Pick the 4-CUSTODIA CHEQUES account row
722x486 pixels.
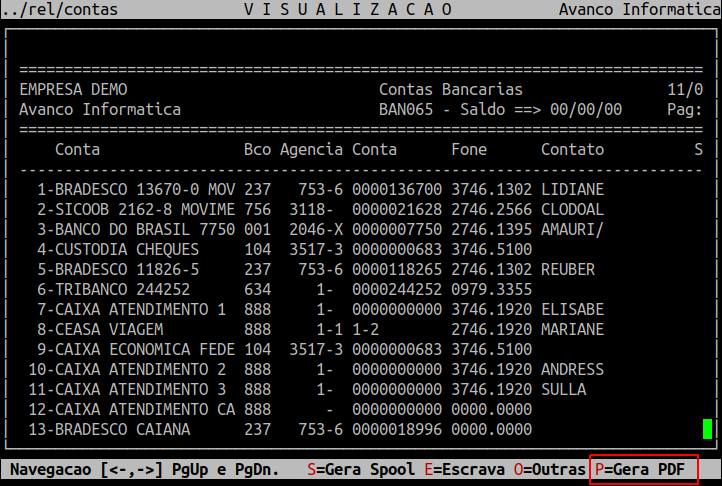[x=117, y=249]
